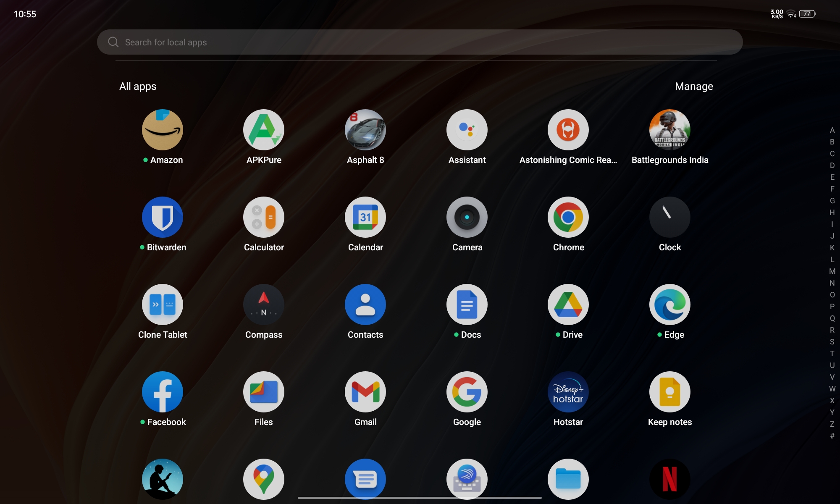Open Astonishing Comic Reader app

tap(568, 130)
